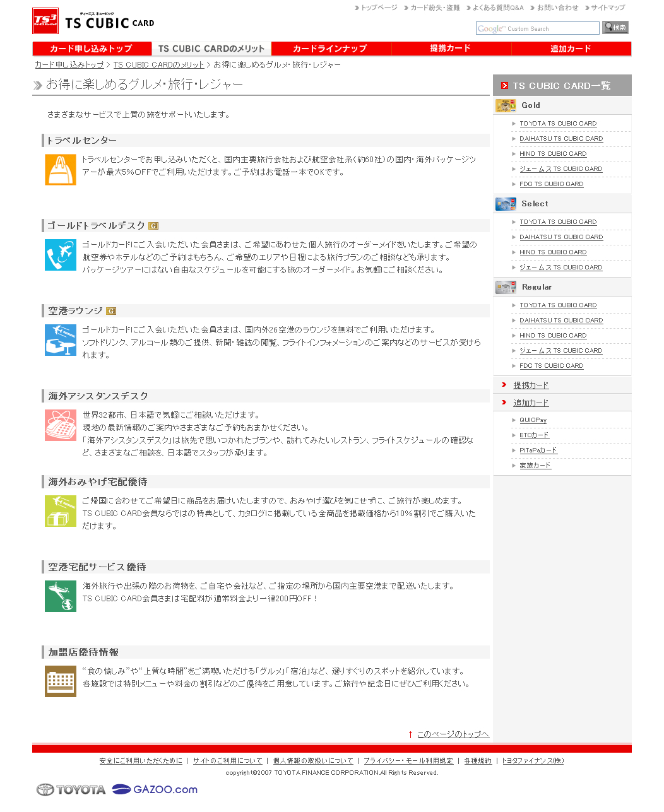Click the Google Custom Search input field
The image size is (664, 812).
pos(537,28)
